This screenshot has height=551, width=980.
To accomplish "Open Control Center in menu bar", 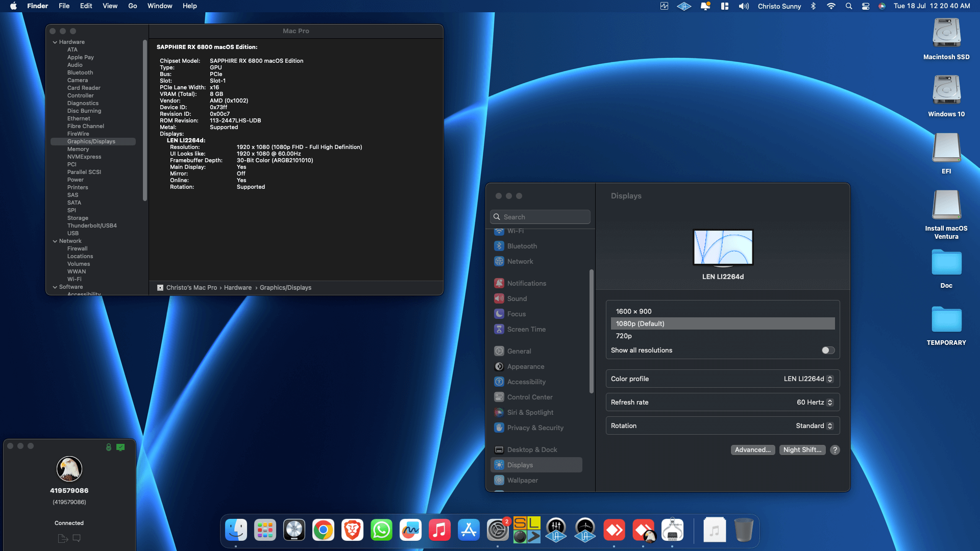I will pyautogui.click(x=866, y=6).
